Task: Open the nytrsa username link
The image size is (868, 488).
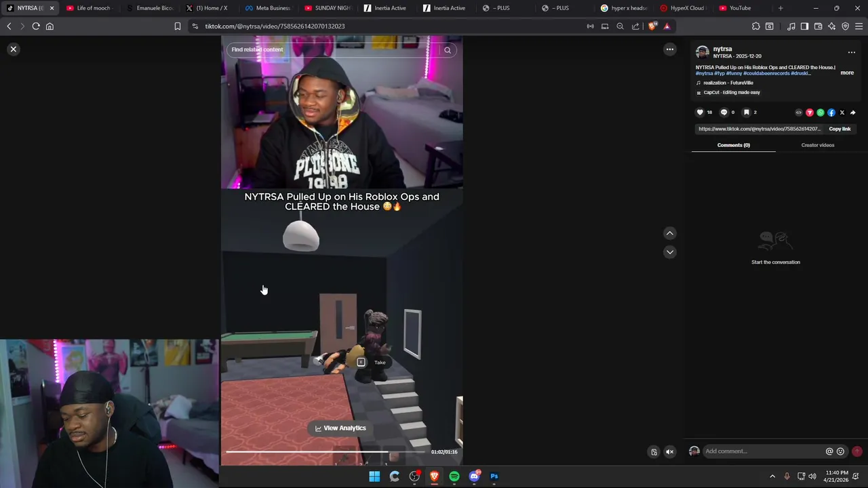Action: pos(722,49)
